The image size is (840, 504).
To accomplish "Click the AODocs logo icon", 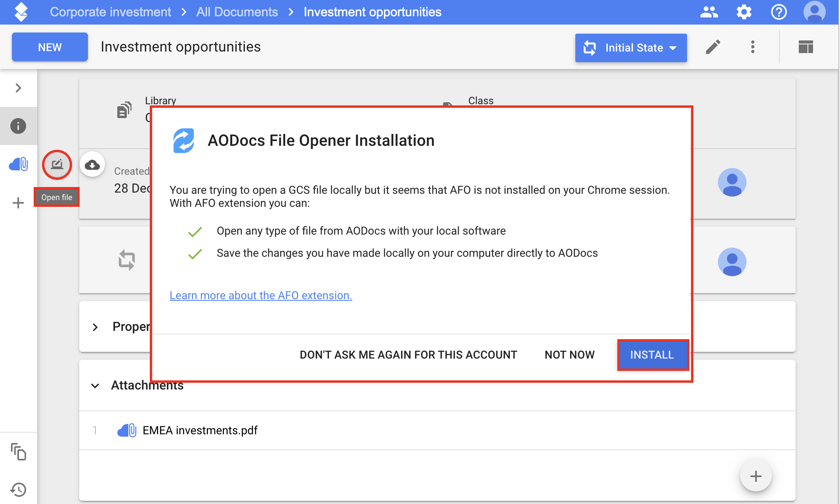I will point(21,12).
